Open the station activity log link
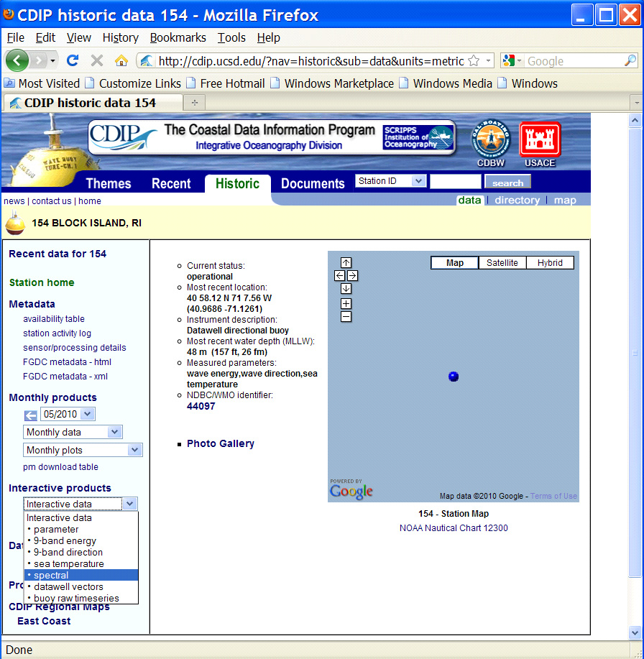644x659 pixels. pos(57,333)
